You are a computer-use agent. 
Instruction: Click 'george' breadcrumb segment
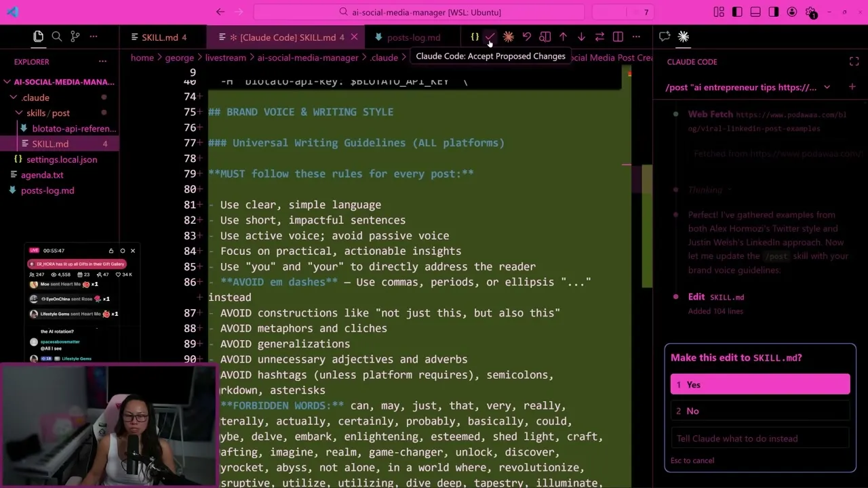click(179, 58)
